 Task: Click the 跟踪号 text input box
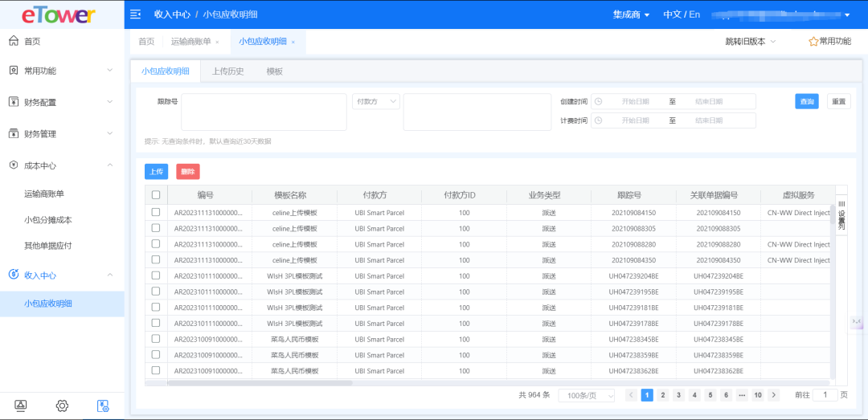click(264, 112)
